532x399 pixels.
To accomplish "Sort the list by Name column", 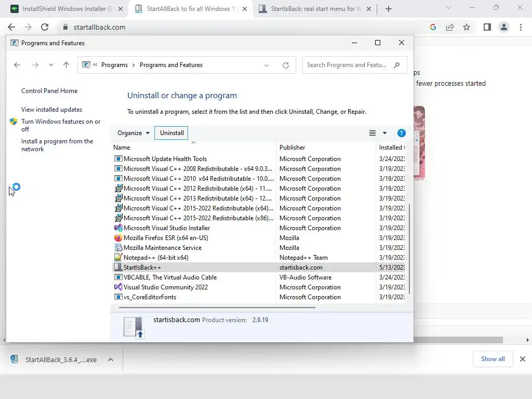I will (193, 147).
